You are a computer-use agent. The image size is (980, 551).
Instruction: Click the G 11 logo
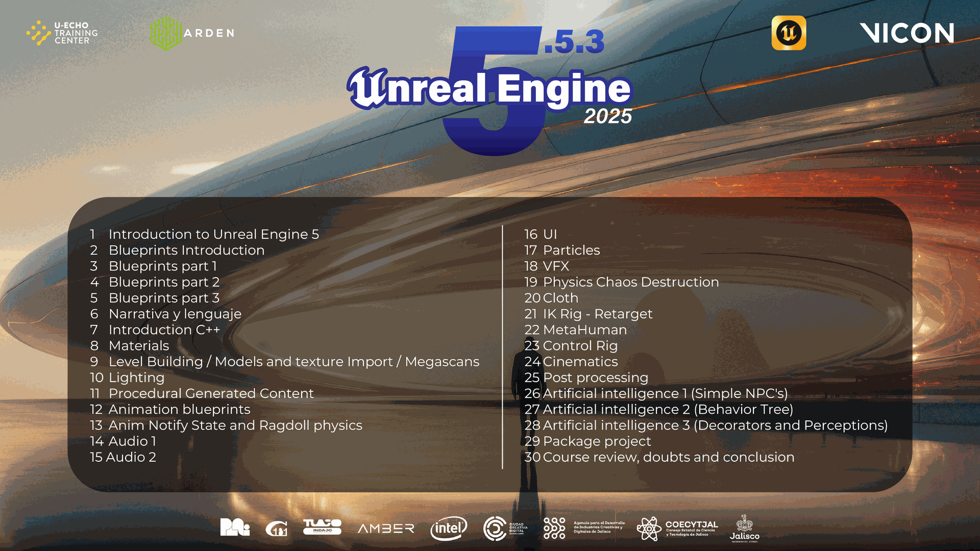click(x=276, y=529)
